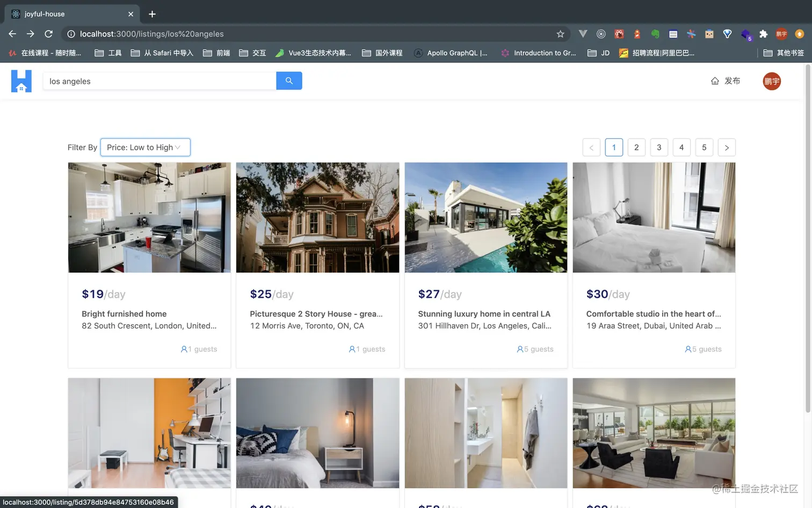Open the Evernote elephant extension icon

click(655, 34)
